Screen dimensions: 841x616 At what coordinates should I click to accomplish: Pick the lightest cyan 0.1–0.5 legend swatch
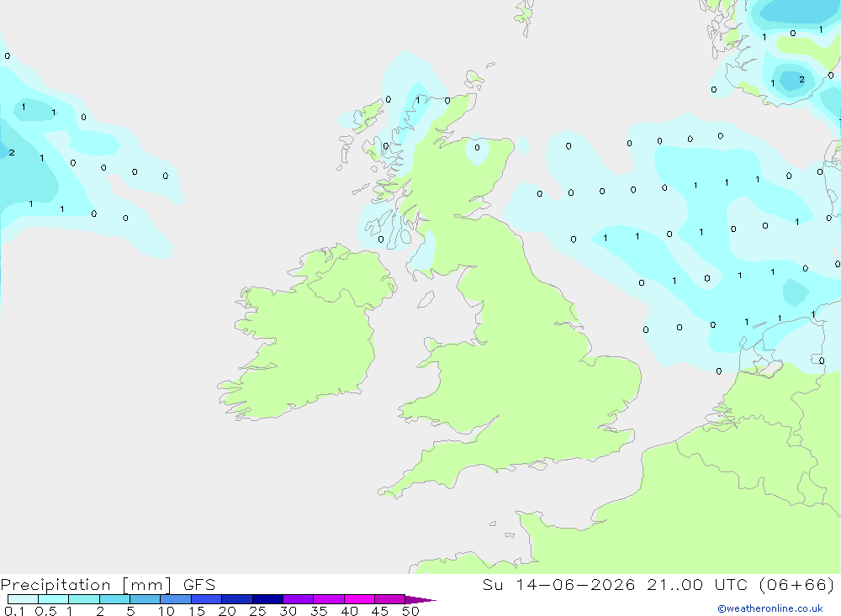coord(23,599)
